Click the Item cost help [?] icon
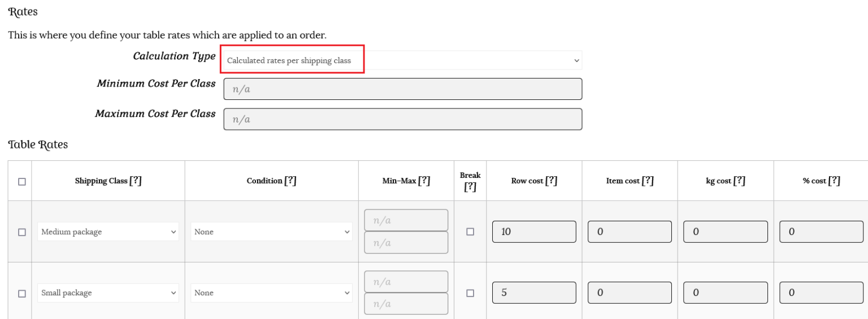Screen dimensions: 868x319 point(648,181)
